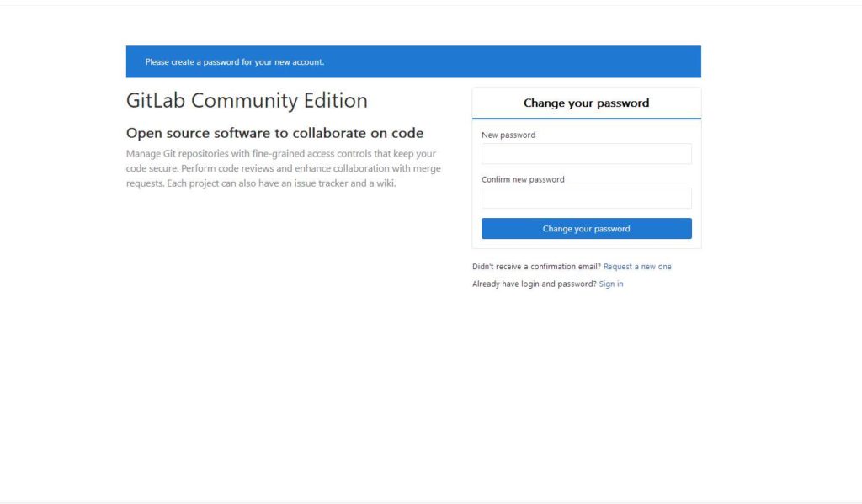Select the Manage Git repositories description paragraph

tap(283, 169)
